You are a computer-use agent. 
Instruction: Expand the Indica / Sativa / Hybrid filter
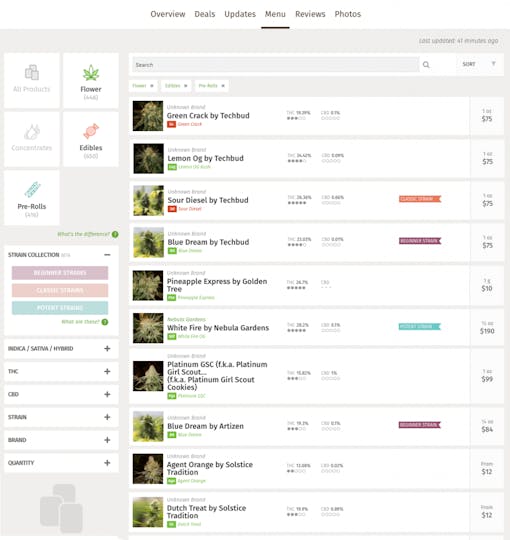pos(107,349)
